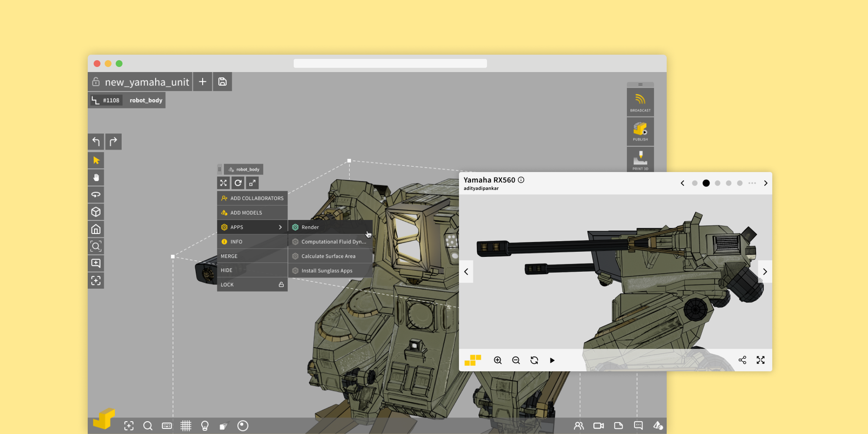This screenshot has width=868, height=434.
Task: Open search from bottom toolbar
Action: point(147,426)
